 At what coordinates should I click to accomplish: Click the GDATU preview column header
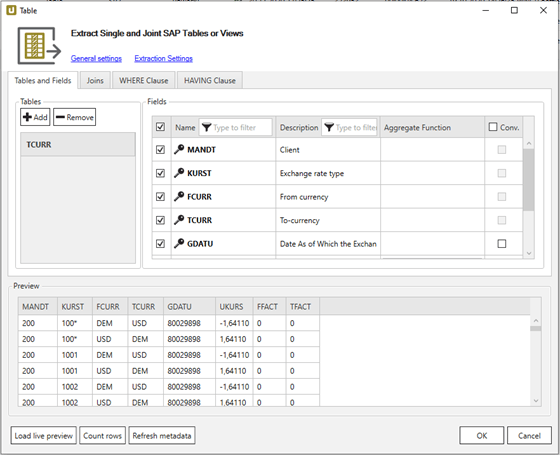pyautogui.click(x=190, y=306)
